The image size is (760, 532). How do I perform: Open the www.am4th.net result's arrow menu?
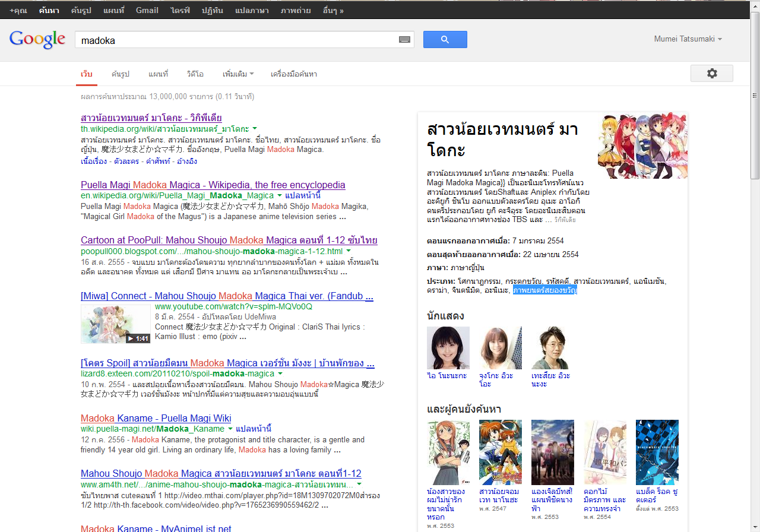point(359,484)
